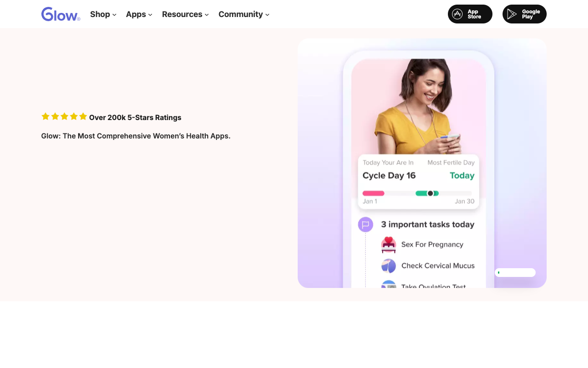Screen dimensions: 588x368
Task: Click the 'Jan 30' date label
Action: click(x=464, y=201)
